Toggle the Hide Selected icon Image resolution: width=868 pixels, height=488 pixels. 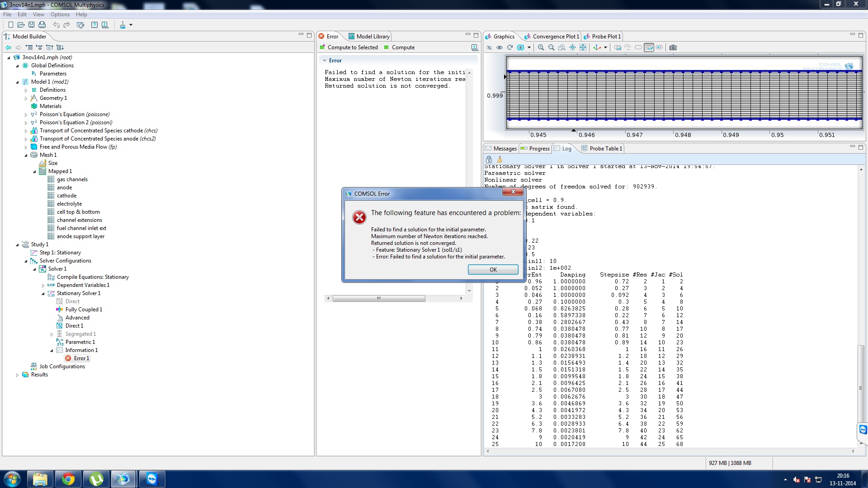coord(489,47)
